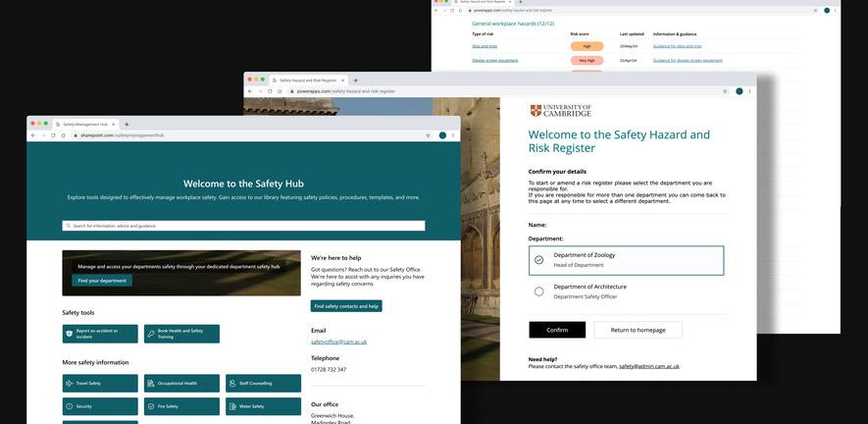868x424 pixels.
Task: Click the Return to homepage button
Action: click(x=638, y=330)
